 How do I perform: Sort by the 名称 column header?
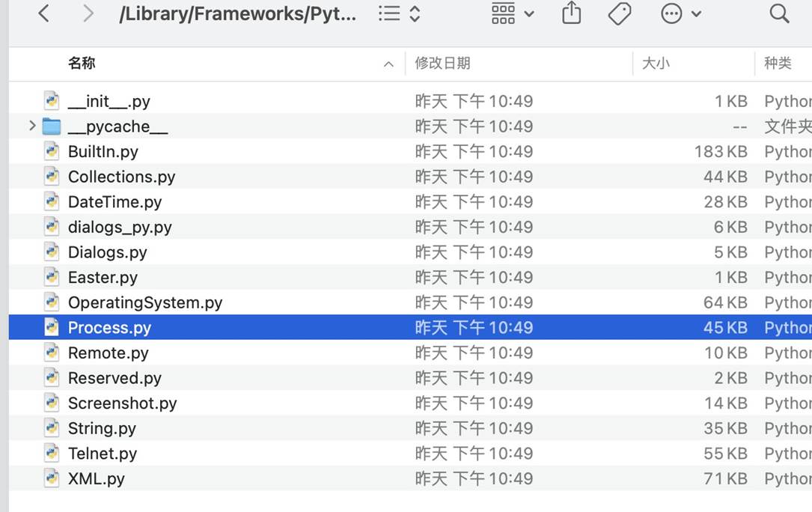point(82,64)
